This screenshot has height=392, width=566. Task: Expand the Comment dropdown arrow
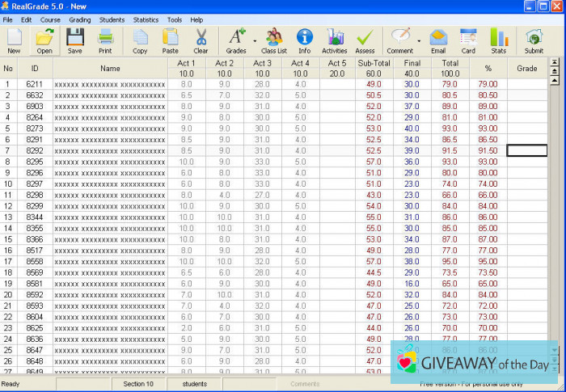(x=419, y=40)
